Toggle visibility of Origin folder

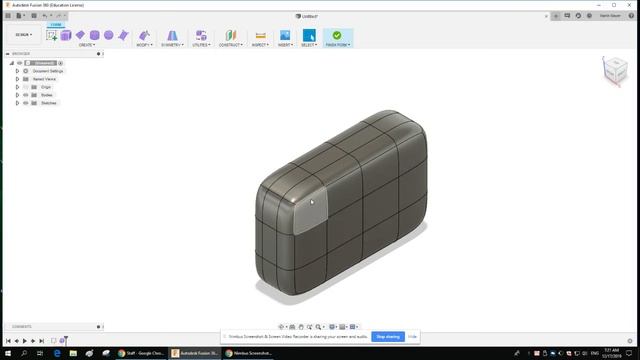coord(26,87)
